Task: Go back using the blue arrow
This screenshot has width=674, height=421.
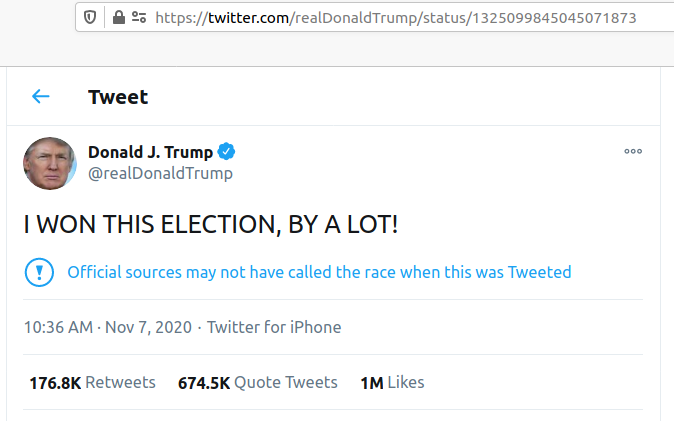Action: [x=41, y=96]
